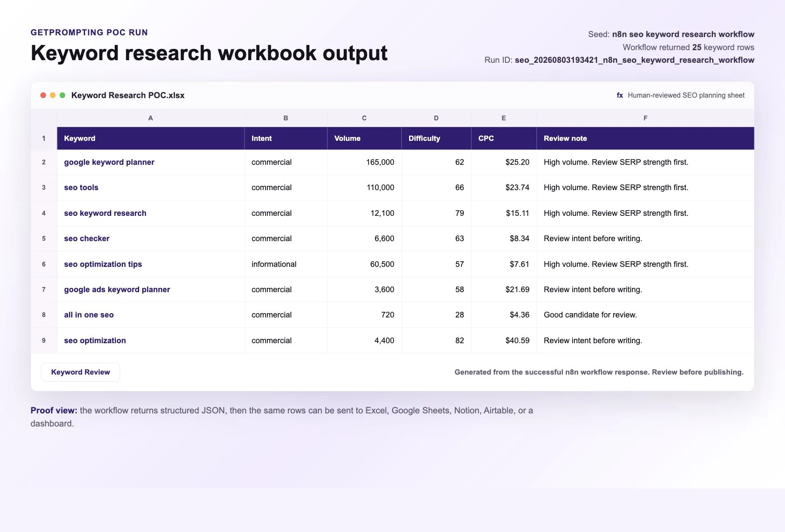Click the 110,000 volume cell
Screen dimensions: 785x532
point(364,188)
